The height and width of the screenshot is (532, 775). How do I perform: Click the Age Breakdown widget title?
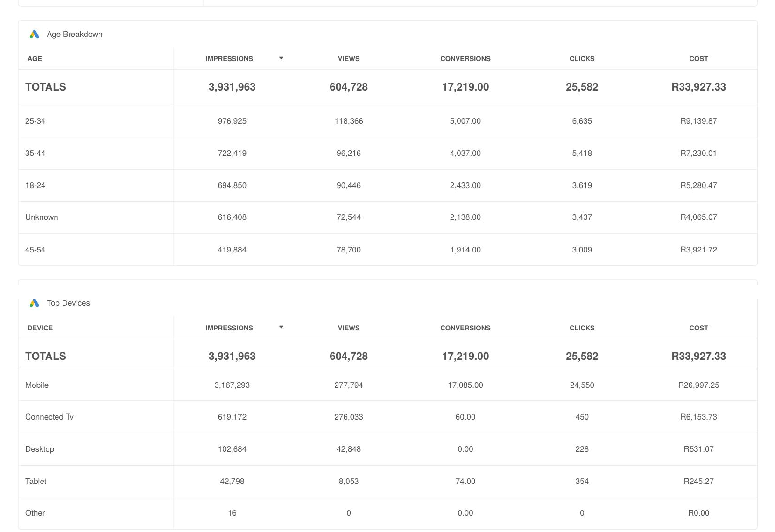[75, 34]
